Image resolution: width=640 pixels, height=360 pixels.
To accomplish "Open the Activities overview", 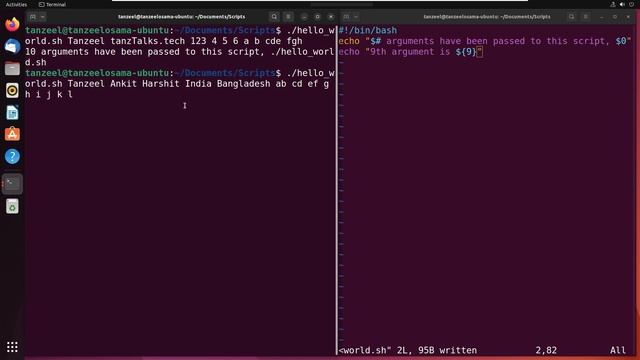I will pyautogui.click(x=16, y=4).
